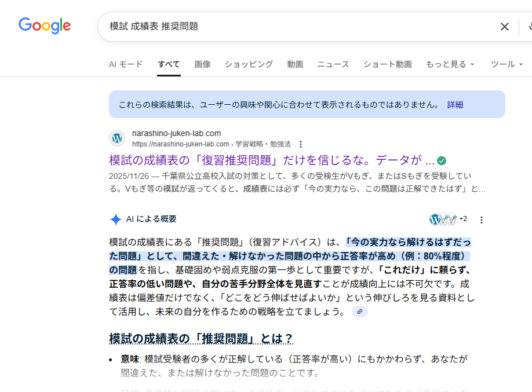Open the ショート動画 tab
Viewport: 532px width, 392px height.
[387, 64]
